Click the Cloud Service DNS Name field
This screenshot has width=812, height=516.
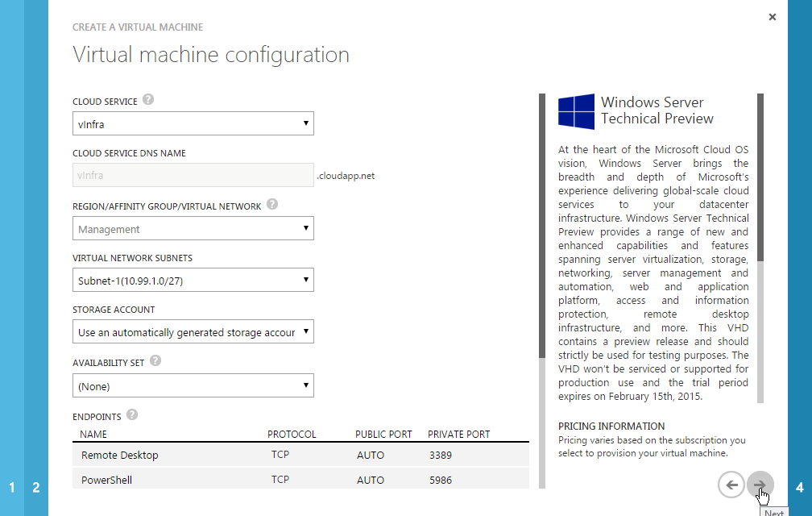click(193, 175)
